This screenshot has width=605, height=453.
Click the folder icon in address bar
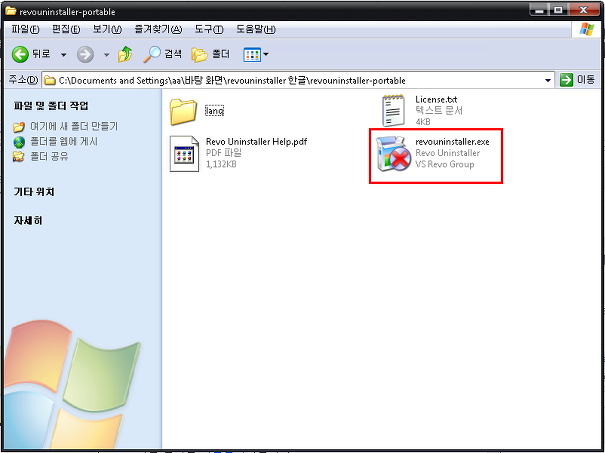click(x=50, y=80)
